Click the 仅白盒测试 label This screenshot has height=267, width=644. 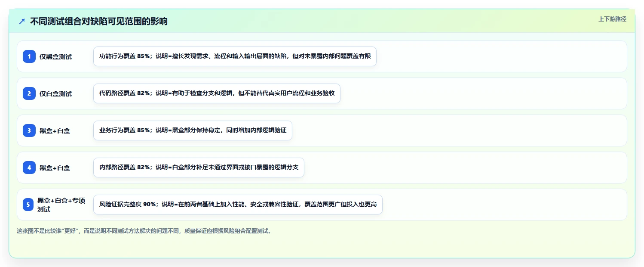(x=55, y=94)
